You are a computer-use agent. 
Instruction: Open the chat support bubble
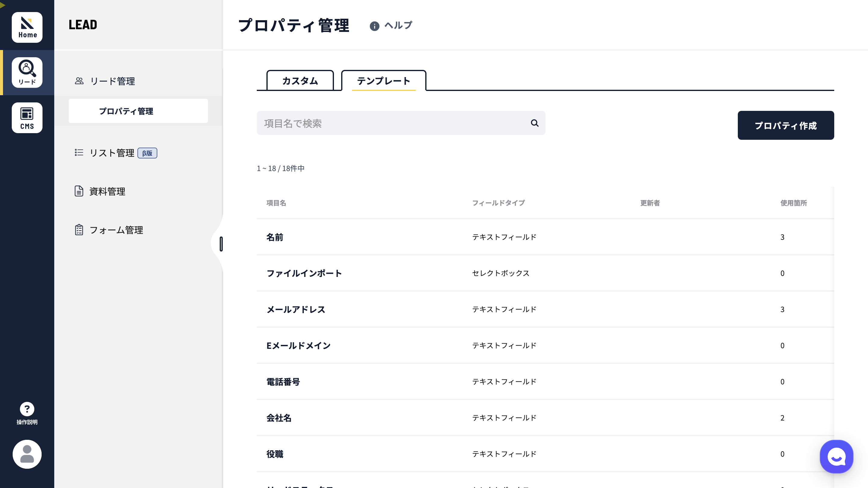pos(836,456)
